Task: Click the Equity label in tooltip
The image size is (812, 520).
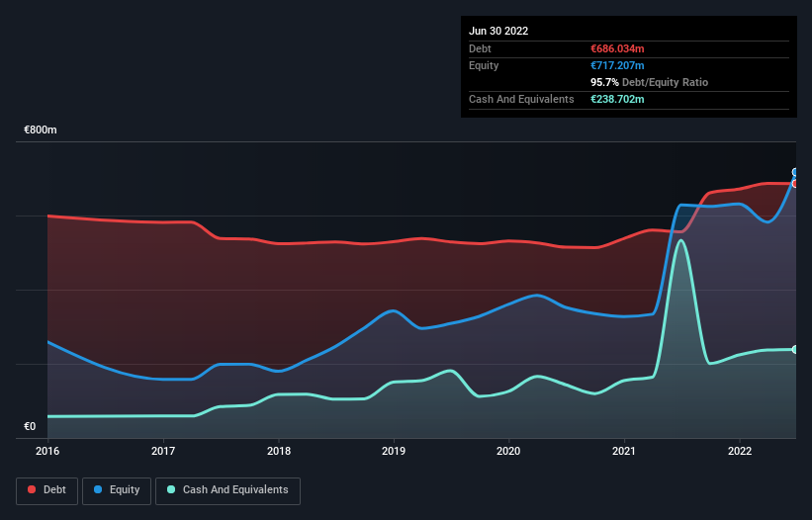Action: (x=484, y=65)
